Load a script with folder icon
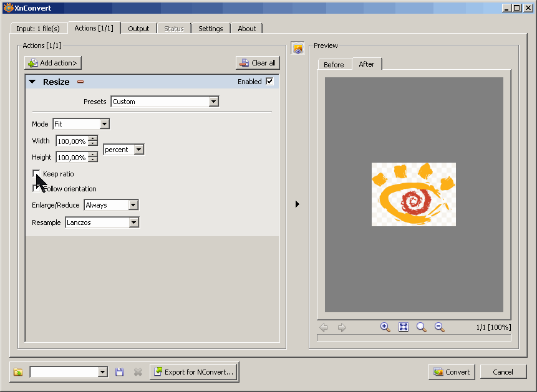The height and width of the screenshot is (392, 537). coord(18,372)
